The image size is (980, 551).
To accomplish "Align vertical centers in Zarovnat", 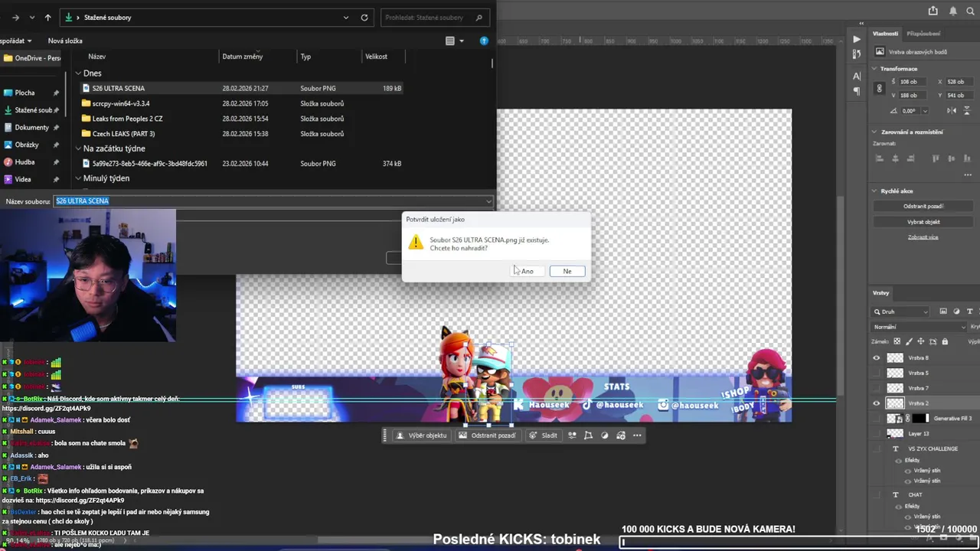I will point(951,158).
